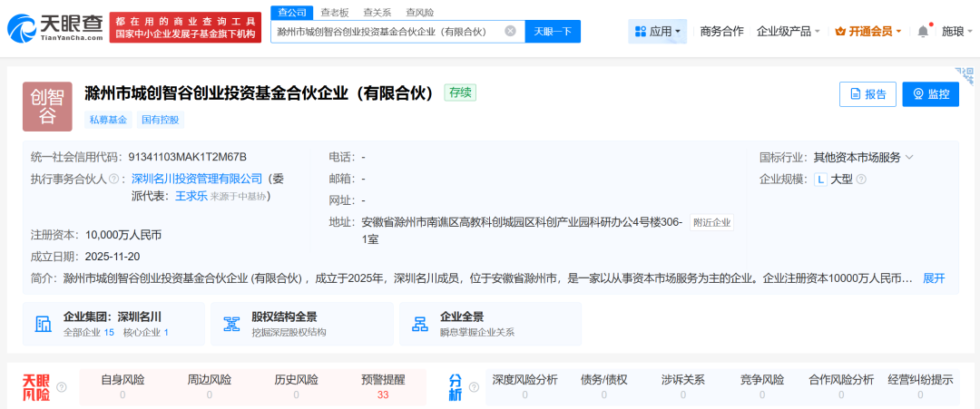Open 深圳名川投资管理有限公司 link
This screenshot has height=409, width=980.
point(197,180)
